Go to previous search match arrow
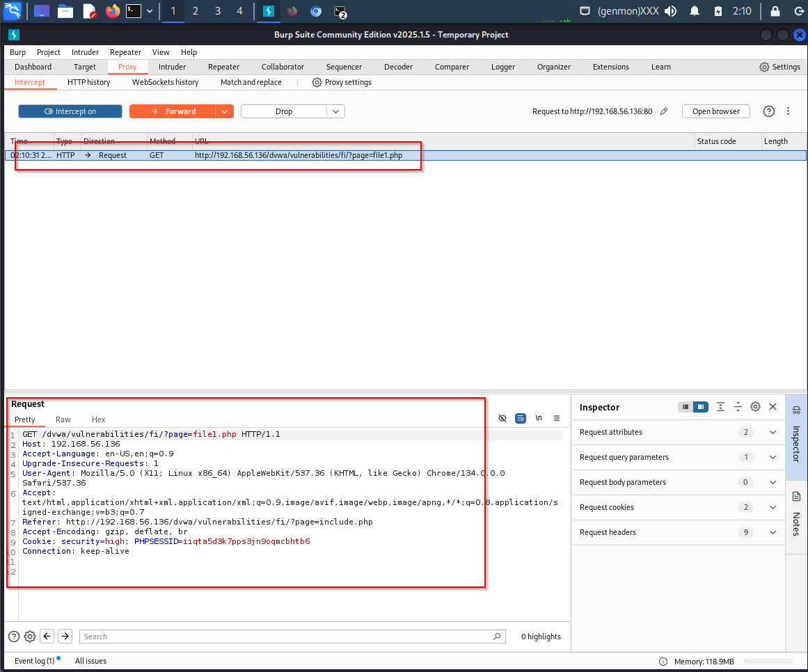Viewport: 808px width, 672px height. [47, 637]
